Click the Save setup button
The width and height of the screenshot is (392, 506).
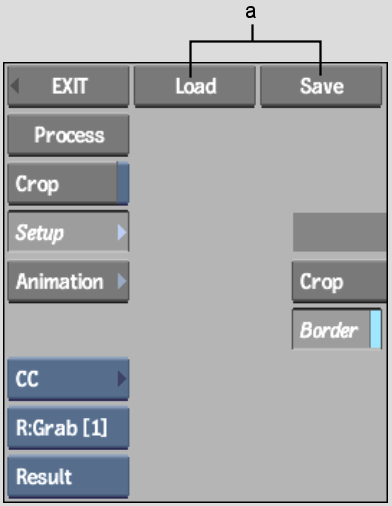tap(321, 86)
